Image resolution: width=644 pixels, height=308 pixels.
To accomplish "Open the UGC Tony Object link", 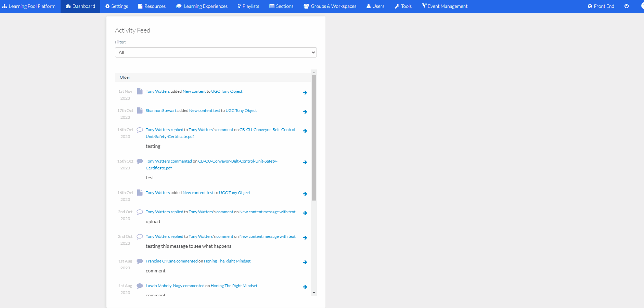I will tap(227, 91).
